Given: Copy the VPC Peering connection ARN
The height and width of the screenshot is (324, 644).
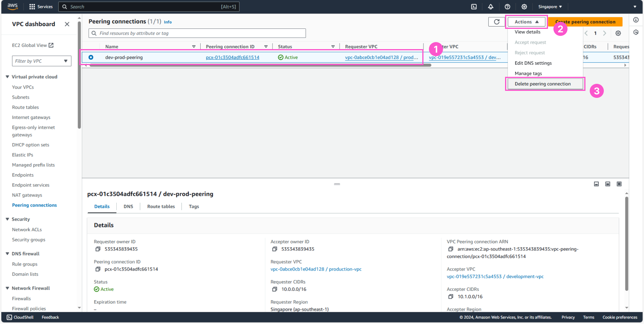Looking at the screenshot, I should (x=451, y=249).
